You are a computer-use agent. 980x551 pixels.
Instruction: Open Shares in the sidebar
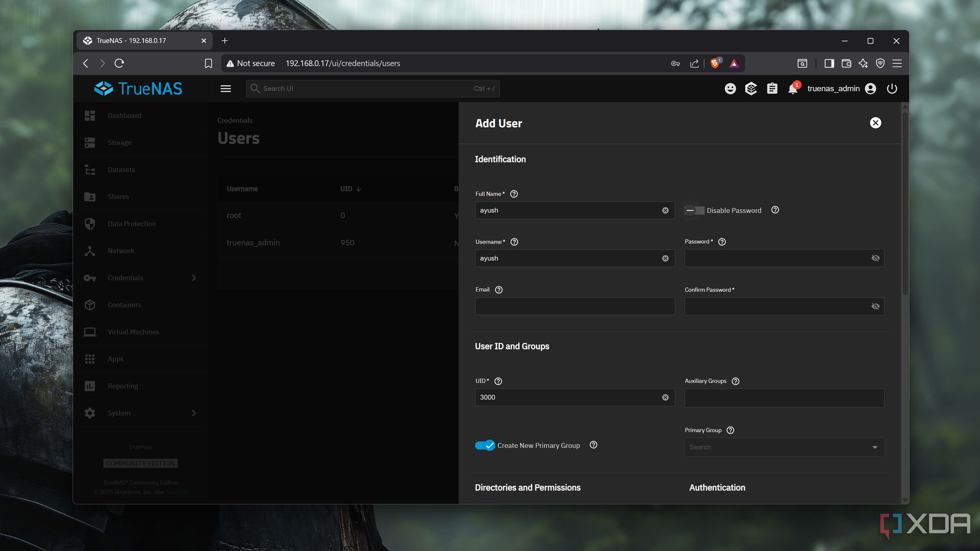click(x=141, y=197)
